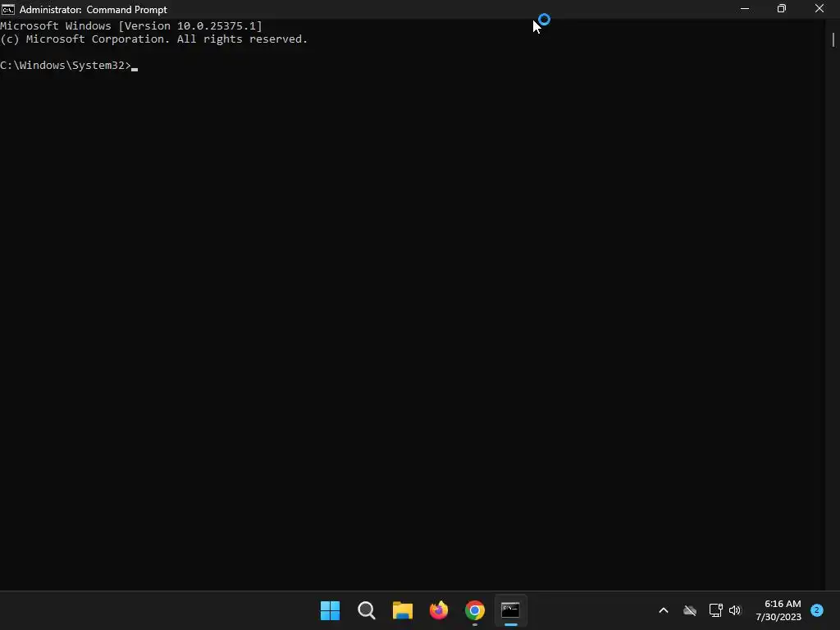840x630 pixels.
Task: Click the console vertical scrollbar thumb
Action: tap(833, 39)
